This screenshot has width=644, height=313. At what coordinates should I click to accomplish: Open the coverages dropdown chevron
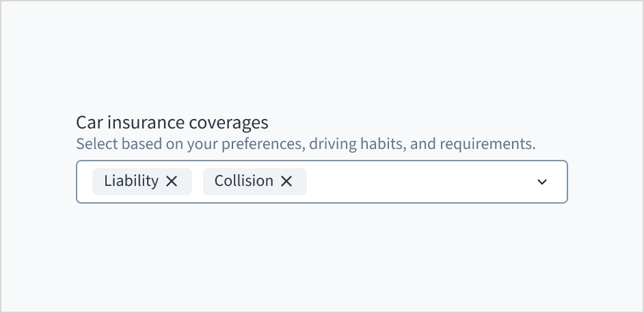click(542, 182)
